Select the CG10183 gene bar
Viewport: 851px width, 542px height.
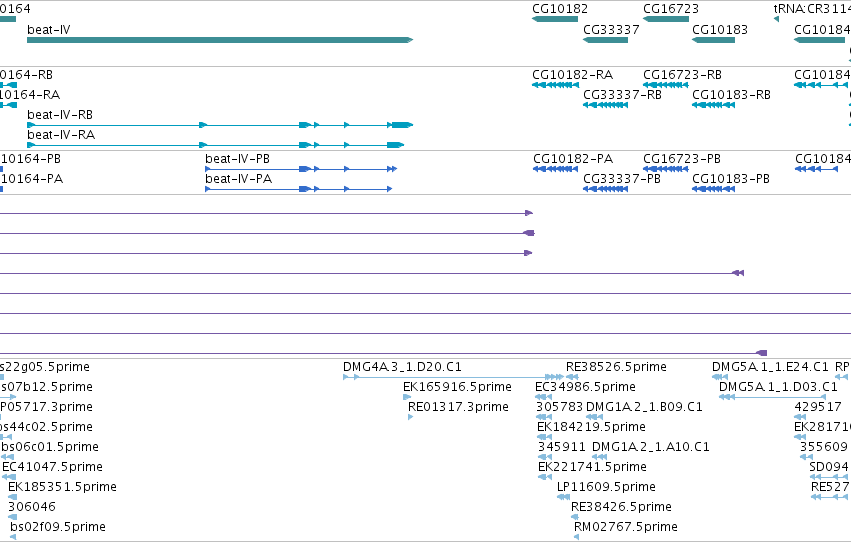coord(713,40)
